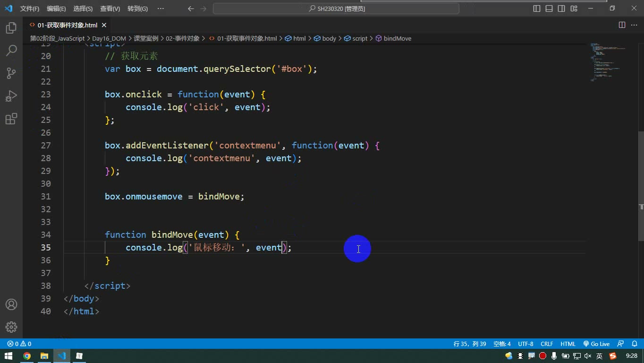This screenshot has width=644, height=363.
Task: Expand the html breadcrumb
Action: point(295,38)
